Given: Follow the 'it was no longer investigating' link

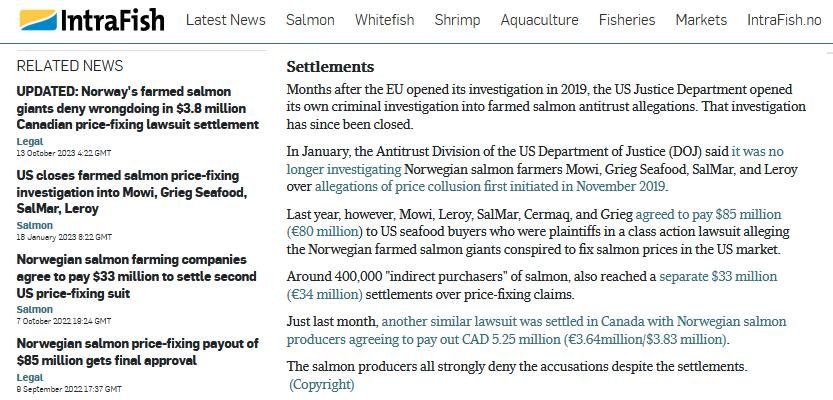Looking at the screenshot, I should click(757, 152).
